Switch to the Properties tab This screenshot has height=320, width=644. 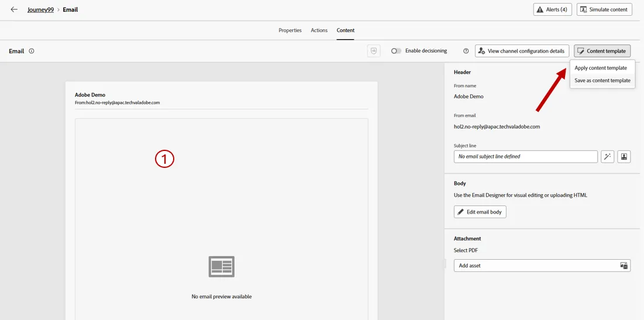(290, 30)
